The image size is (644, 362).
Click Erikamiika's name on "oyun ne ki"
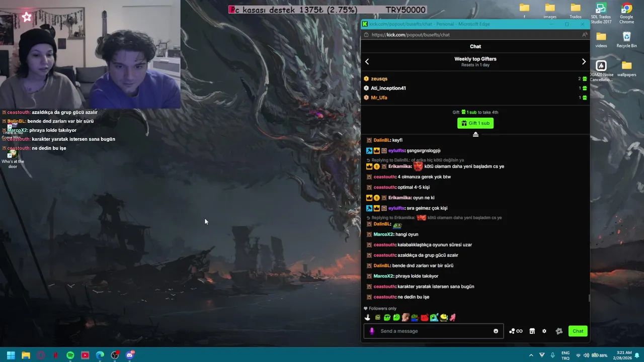click(399, 198)
